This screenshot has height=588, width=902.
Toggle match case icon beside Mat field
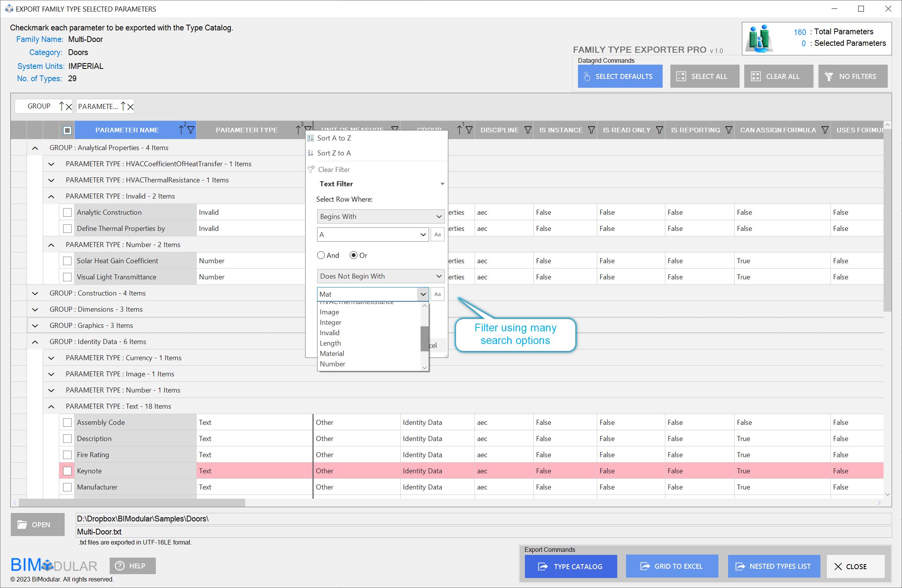point(438,294)
